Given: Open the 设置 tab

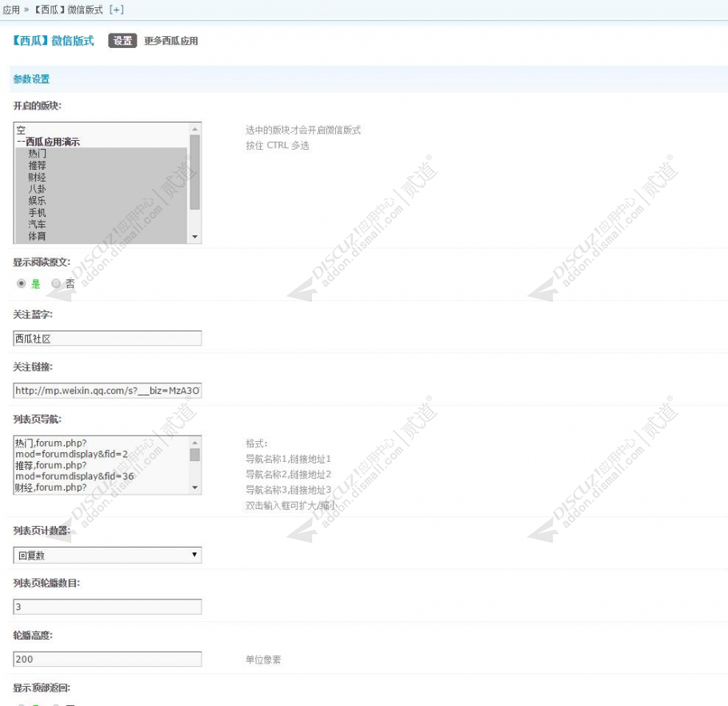Looking at the screenshot, I should tap(122, 41).
